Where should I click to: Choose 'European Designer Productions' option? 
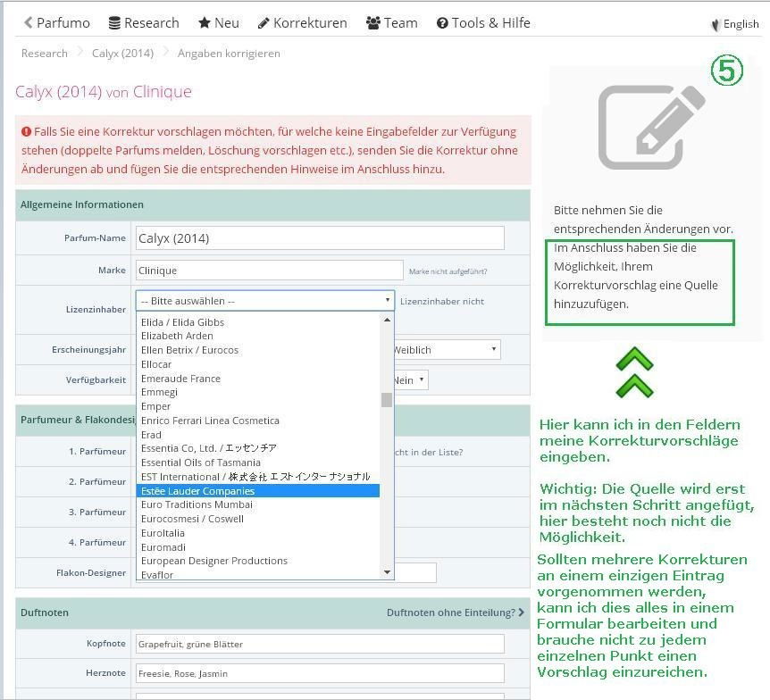258,561
